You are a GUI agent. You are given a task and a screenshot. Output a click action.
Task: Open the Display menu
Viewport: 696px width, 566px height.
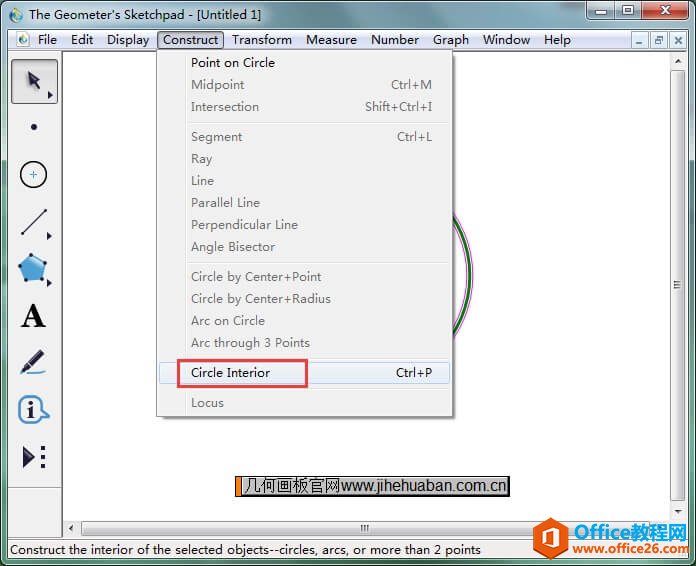(128, 40)
